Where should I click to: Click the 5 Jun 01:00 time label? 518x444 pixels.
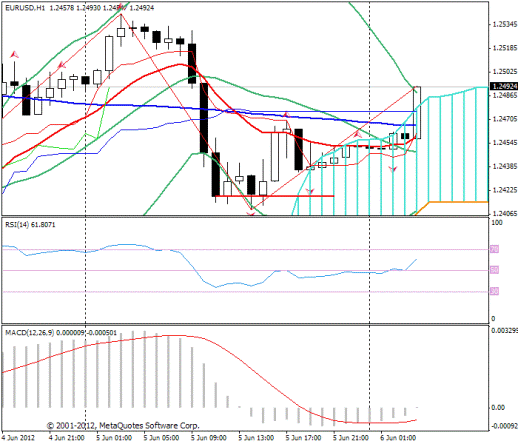[114, 438]
